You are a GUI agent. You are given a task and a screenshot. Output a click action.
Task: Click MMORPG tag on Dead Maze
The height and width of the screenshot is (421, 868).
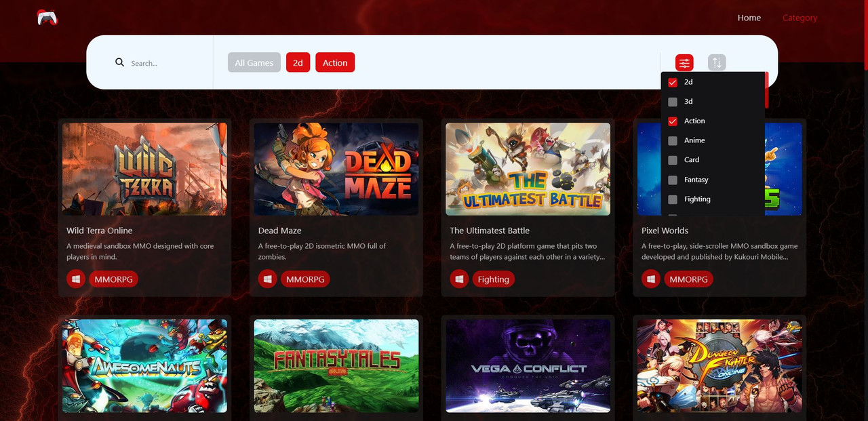point(305,279)
